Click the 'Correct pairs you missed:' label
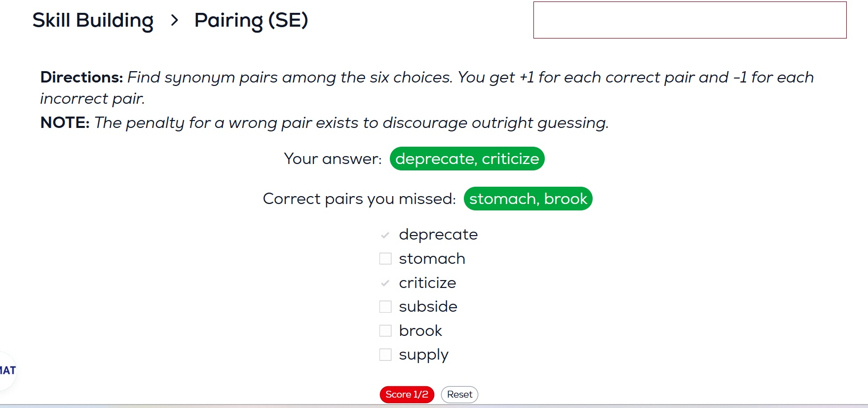This screenshot has height=408, width=868. [x=359, y=199]
